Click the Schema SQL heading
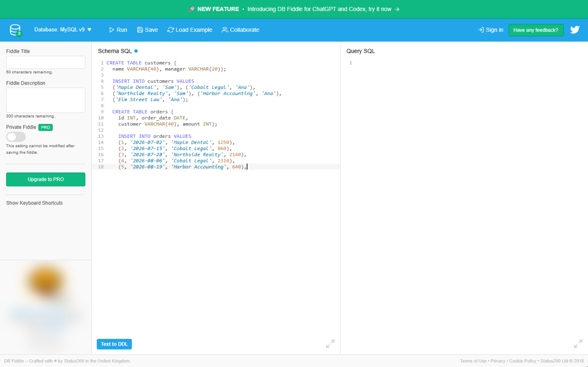The image size is (588, 367). click(x=115, y=51)
